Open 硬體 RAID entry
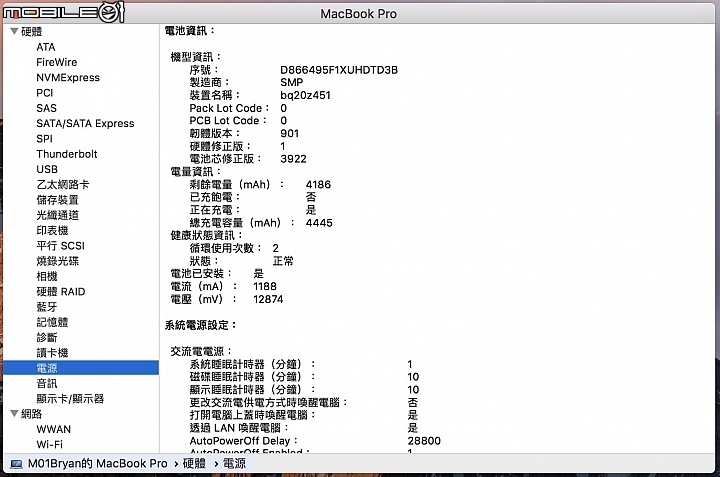The width and height of the screenshot is (720, 477). tap(61, 292)
